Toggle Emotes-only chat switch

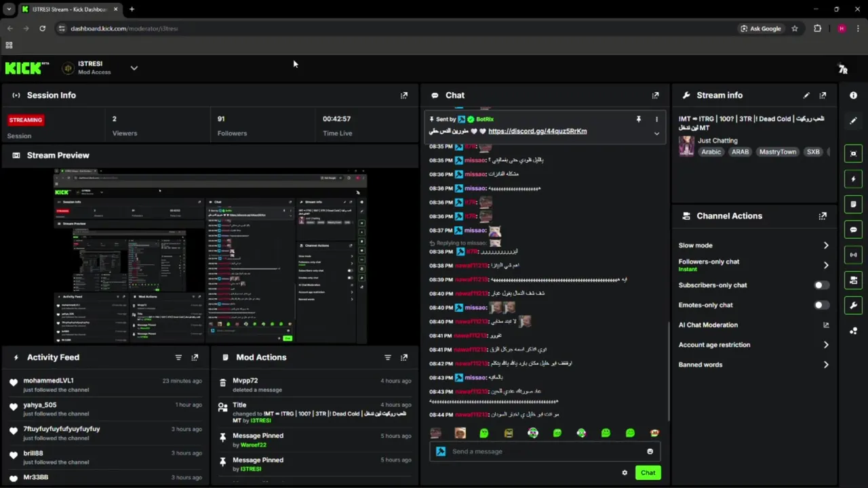(x=821, y=305)
